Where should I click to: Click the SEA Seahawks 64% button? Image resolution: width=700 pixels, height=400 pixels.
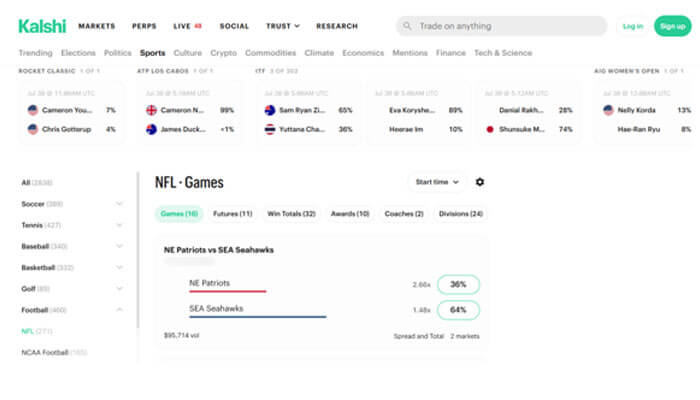click(458, 310)
